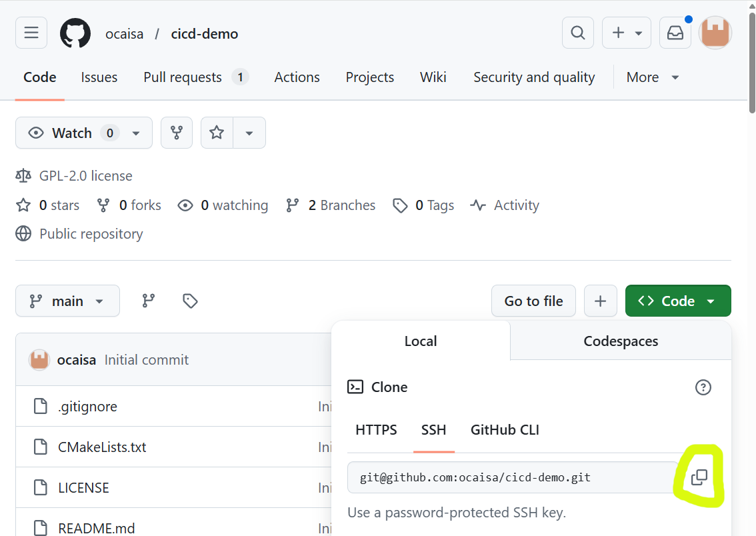Toggle the green Code dropdown button

[x=678, y=301]
